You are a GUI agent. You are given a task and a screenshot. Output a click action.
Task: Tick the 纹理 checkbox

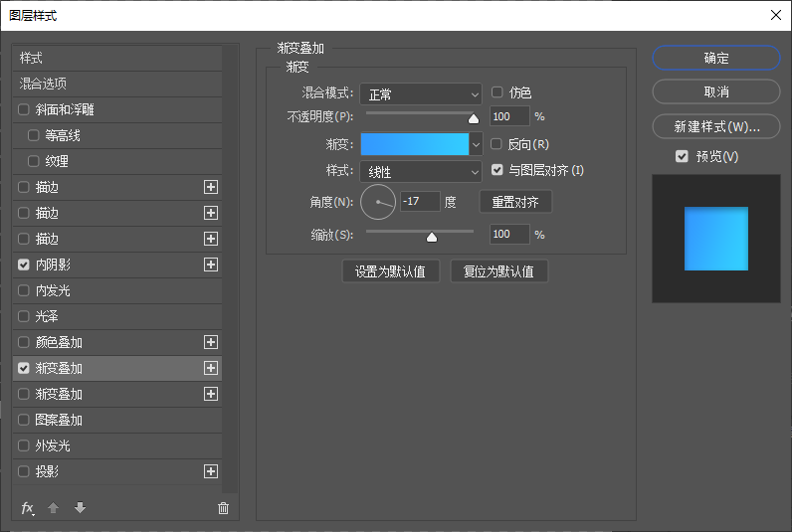point(34,161)
